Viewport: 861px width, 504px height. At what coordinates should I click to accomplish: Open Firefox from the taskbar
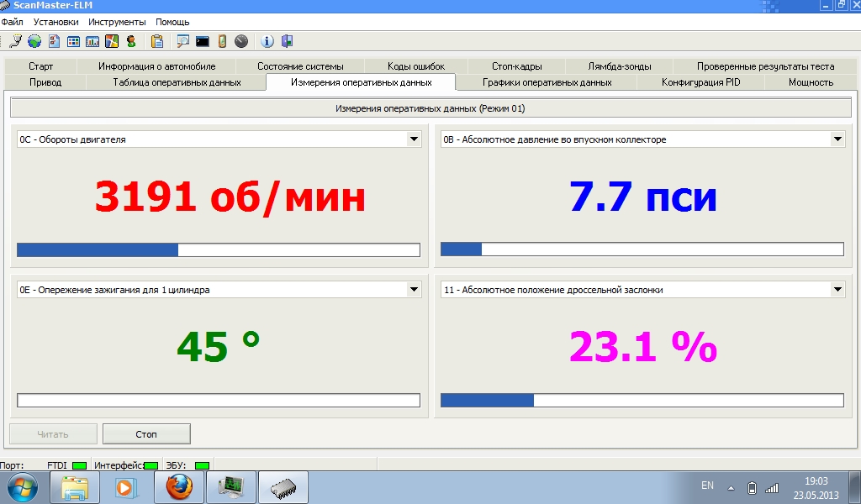click(179, 486)
